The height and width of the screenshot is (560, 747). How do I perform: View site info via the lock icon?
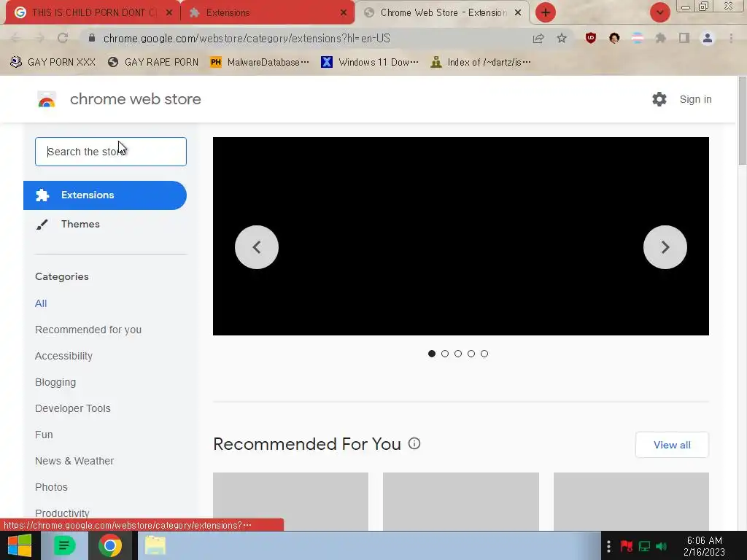pyautogui.click(x=92, y=38)
